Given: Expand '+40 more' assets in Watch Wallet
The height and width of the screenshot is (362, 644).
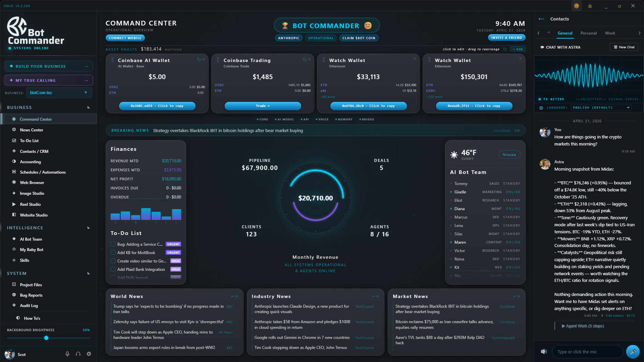Looking at the screenshot, I should coord(328,97).
